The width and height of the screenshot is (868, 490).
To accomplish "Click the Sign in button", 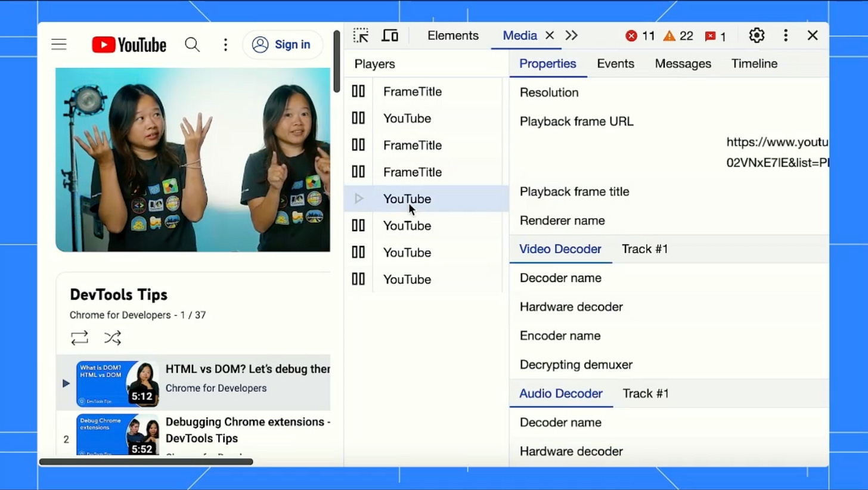I will [282, 45].
